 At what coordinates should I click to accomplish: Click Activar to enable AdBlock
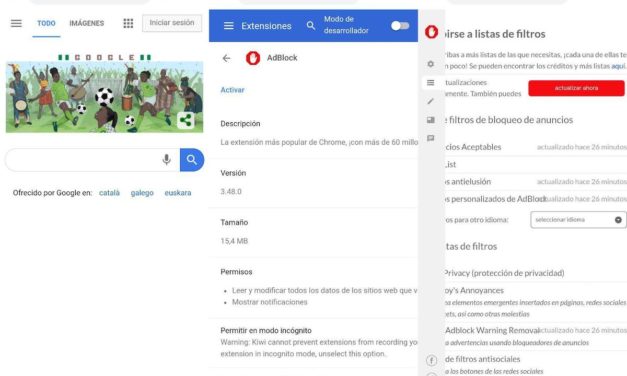coord(232,90)
